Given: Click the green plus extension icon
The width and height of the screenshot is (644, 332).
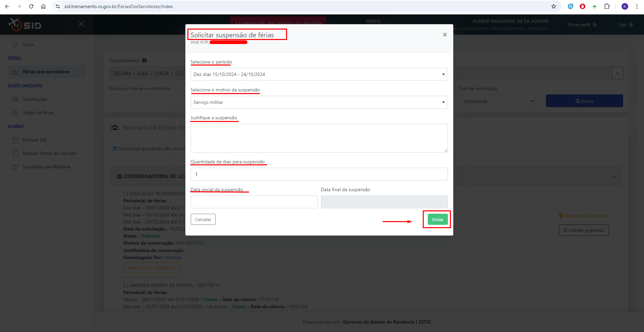Looking at the screenshot, I should (x=595, y=6).
